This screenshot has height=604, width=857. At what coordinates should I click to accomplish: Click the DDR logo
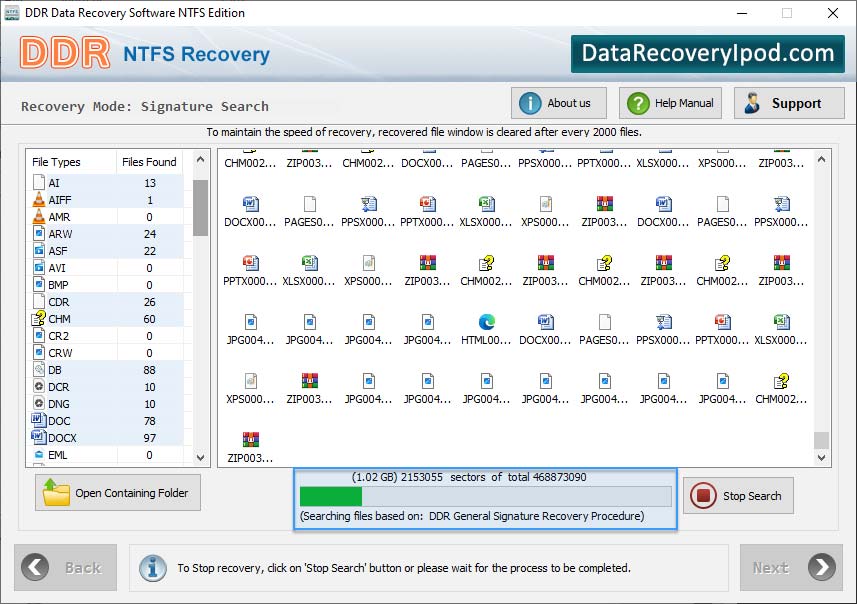coord(65,53)
